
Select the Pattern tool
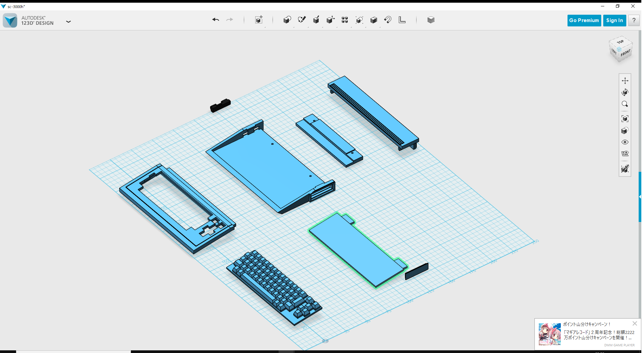click(345, 20)
